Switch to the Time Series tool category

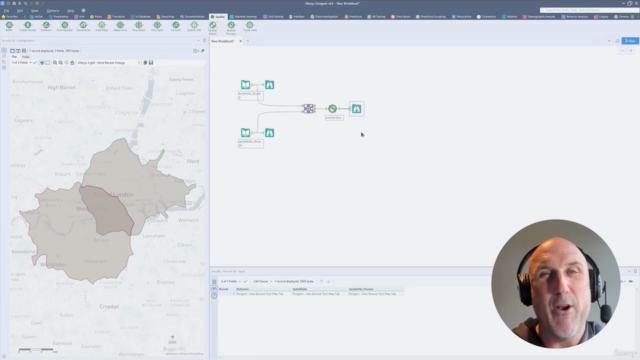pos(401,17)
